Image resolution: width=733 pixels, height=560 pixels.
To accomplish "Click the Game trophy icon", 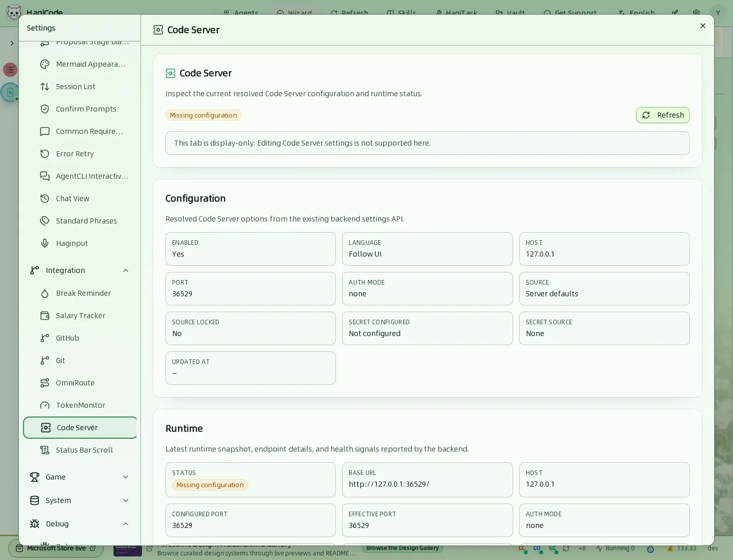I will tap(35, 477).
